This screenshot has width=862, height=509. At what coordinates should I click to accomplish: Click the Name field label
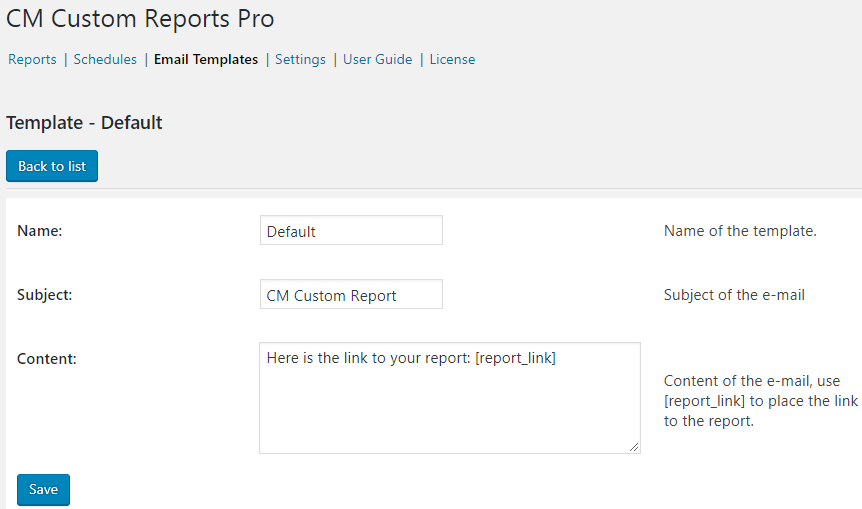40,231
